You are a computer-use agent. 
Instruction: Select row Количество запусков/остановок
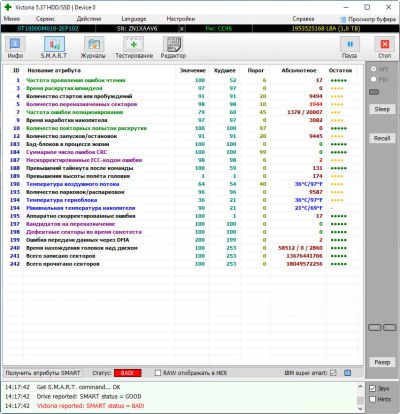(x=183, y=136)
